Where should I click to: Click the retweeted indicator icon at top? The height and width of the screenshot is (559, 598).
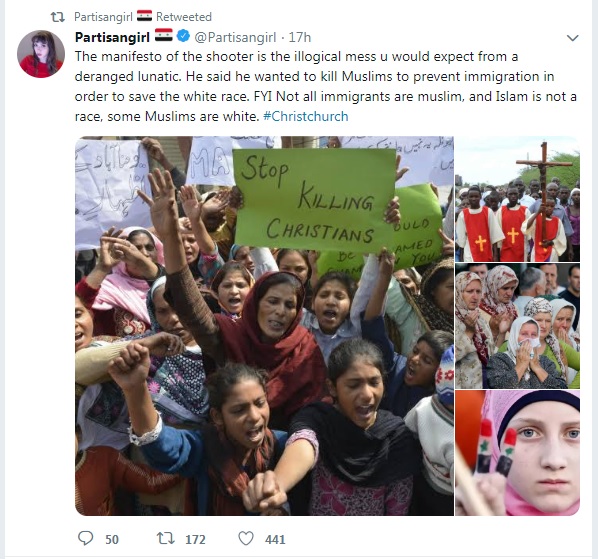[58, 17]
